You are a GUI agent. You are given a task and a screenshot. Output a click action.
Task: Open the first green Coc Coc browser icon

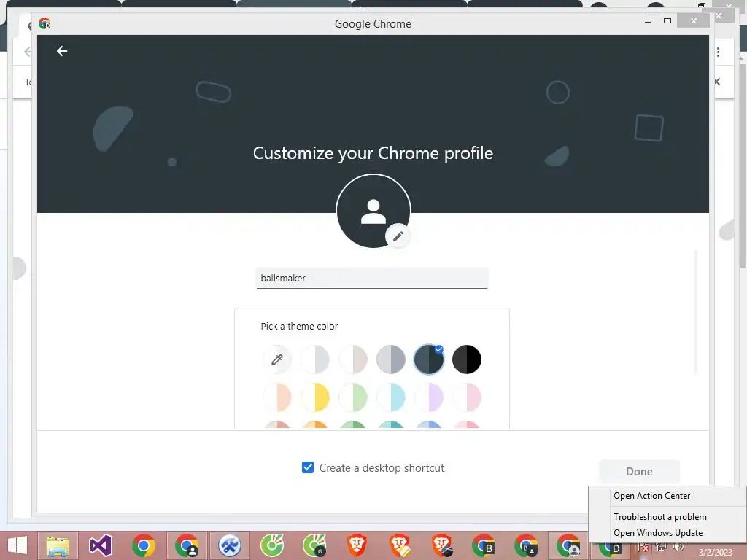click(272, 545)
